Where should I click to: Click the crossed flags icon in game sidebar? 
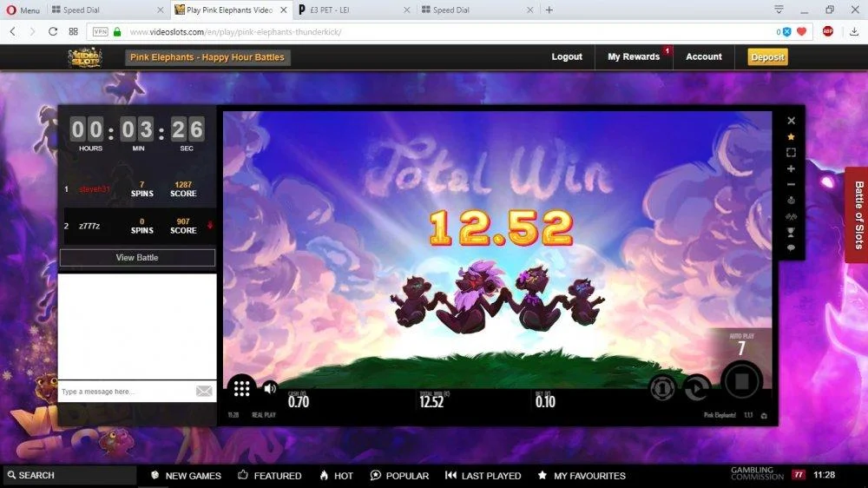pyautogui.click(x=791, y=216)
